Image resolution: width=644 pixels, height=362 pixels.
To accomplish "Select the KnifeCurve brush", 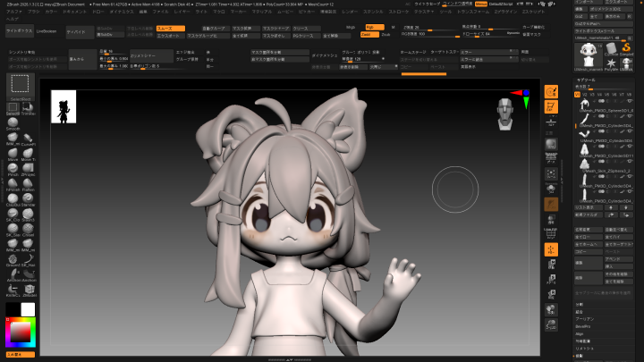I will [x=13, y=290].
